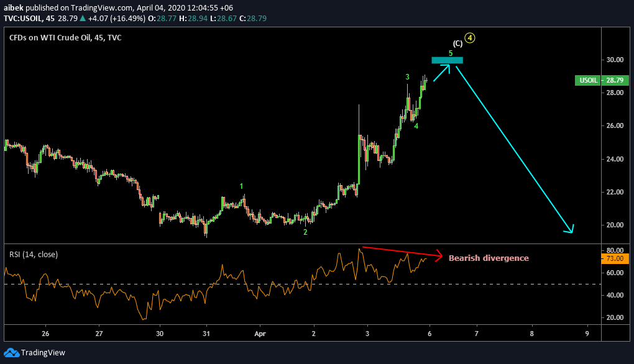Click the close value C:28.79

(253, 19)
